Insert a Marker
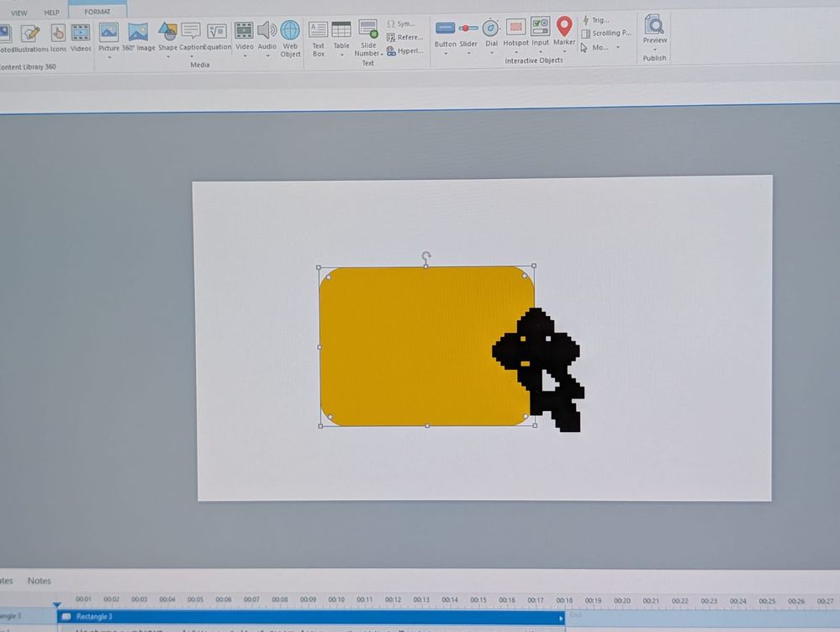 [x=564, y=31]
